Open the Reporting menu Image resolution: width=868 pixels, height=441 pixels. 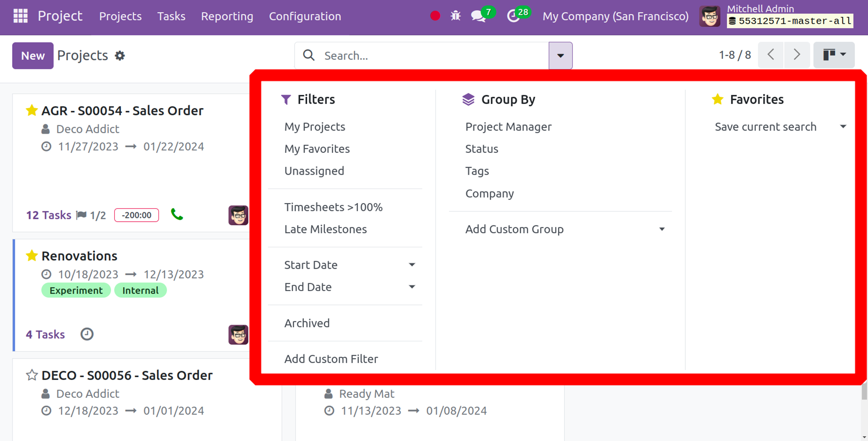(x=227, y=16)
